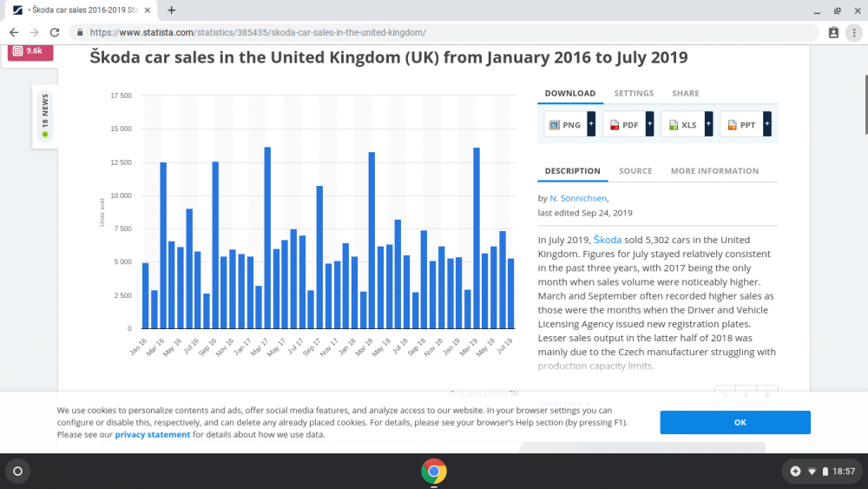Expand PDF download options arrow
The height and width of the screenshot is (489, 868).
tap(650, 124)
